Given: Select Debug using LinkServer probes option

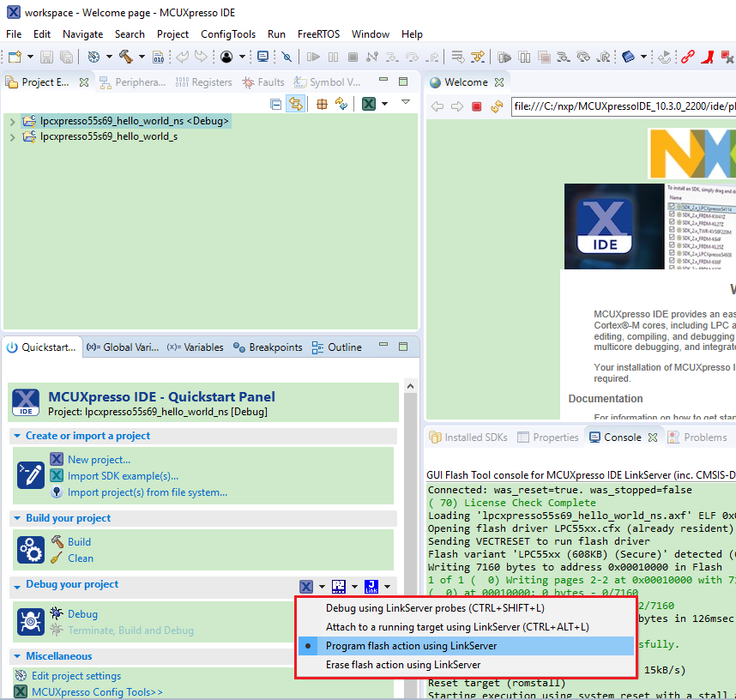Looking at the screenshot, I should click(x=435, y=608).
